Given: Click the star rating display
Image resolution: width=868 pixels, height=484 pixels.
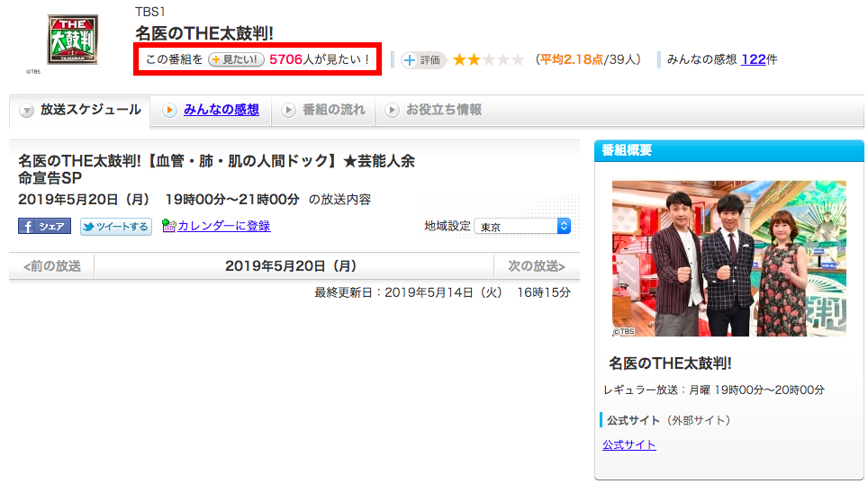Looking at the screenshot, I should [x=488, y=59].
